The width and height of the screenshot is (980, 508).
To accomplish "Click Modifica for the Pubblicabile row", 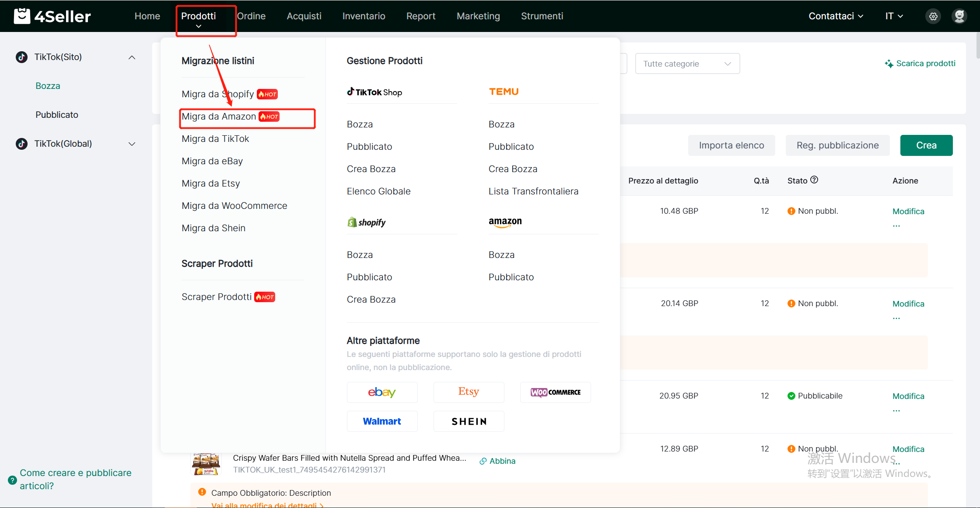I will (908, 396).
